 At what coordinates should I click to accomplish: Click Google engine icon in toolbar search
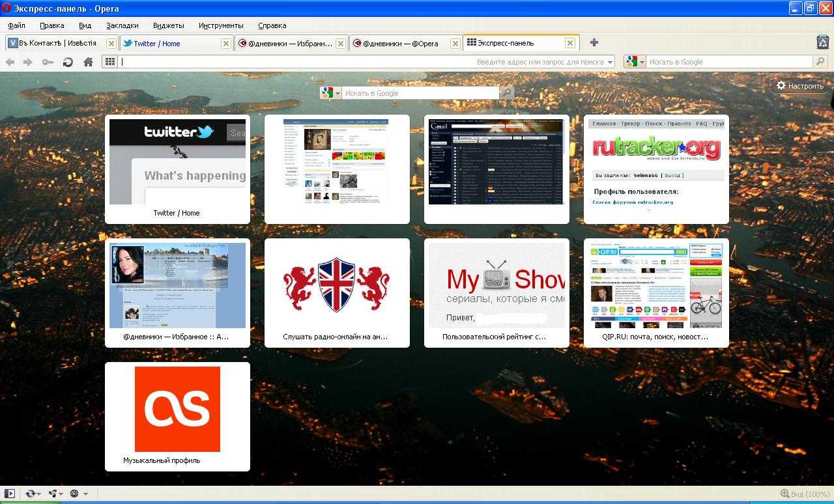(x=631, y=62)
